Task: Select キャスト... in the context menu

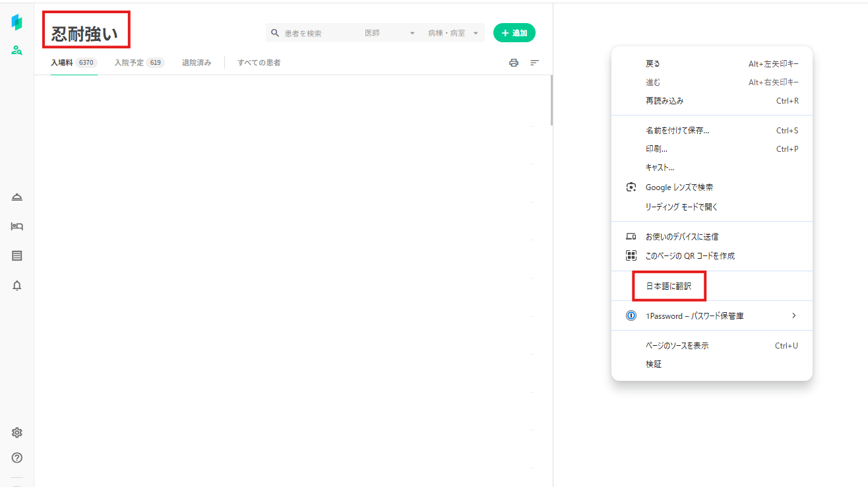Action: [712, 168]
